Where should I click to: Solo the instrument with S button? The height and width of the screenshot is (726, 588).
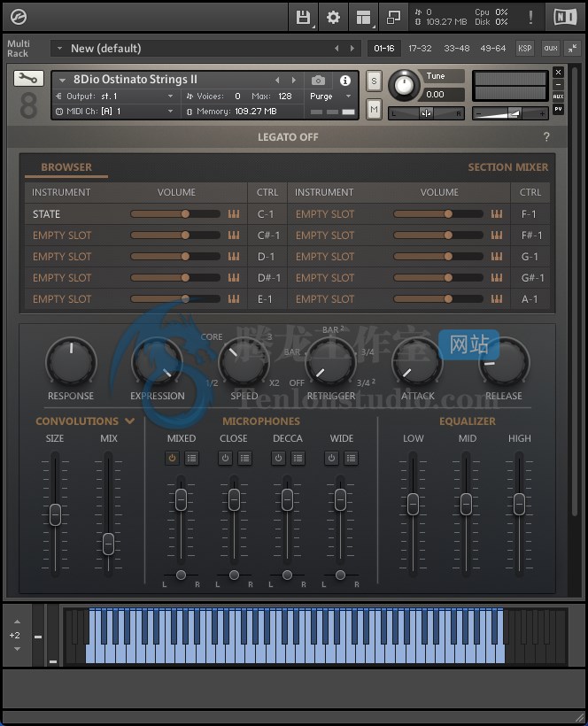[x=374, y=81]
